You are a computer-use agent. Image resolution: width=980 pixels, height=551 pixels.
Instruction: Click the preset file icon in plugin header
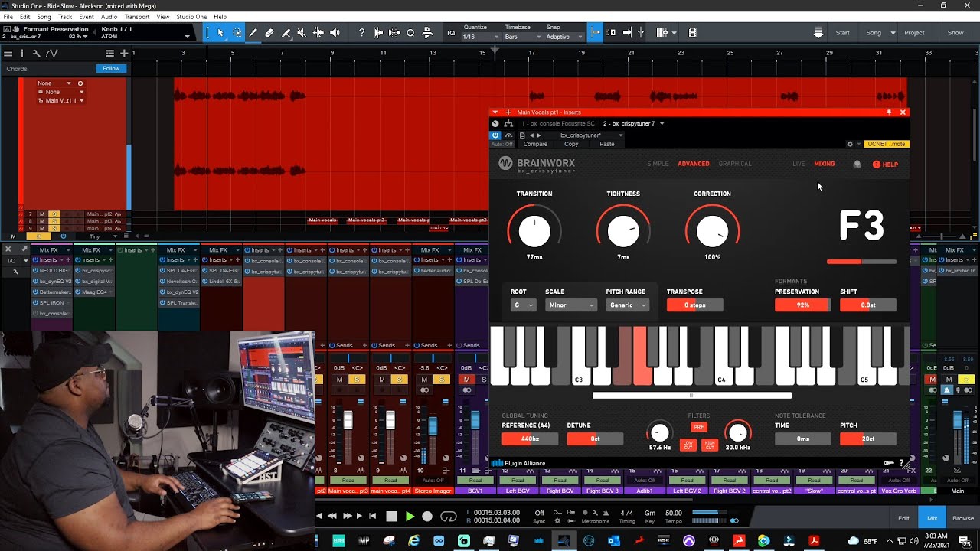pyautogui.click(x=521, y=135)
